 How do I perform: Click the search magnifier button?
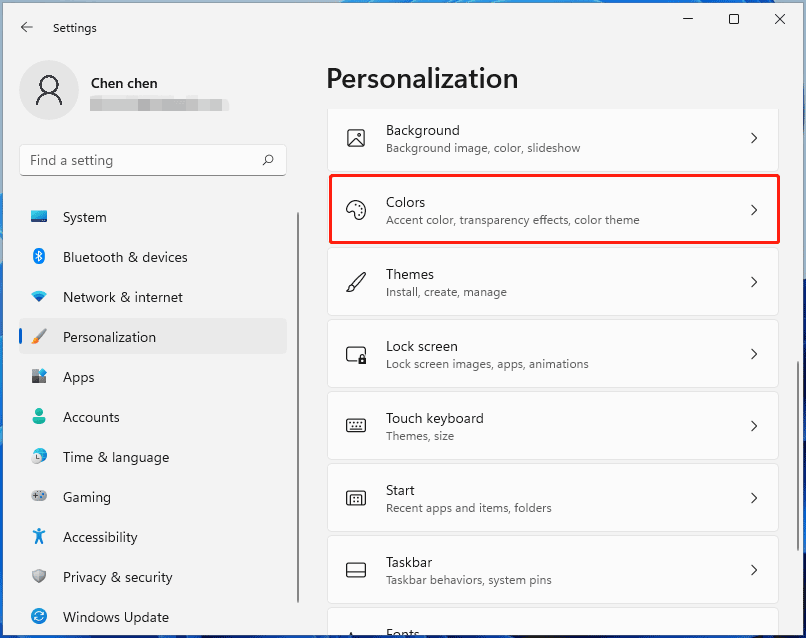pyautogui.click(x=268, y=160)
